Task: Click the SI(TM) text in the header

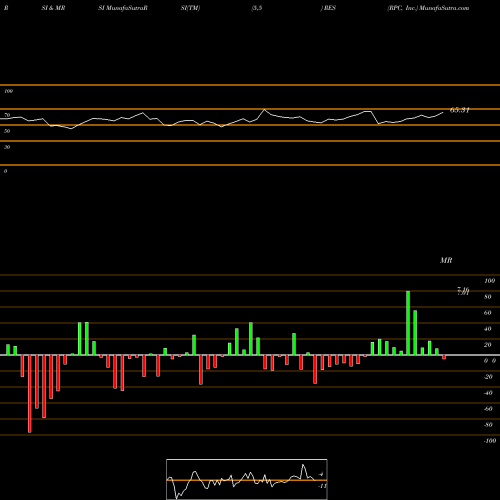Action: (x=190, y=8)
